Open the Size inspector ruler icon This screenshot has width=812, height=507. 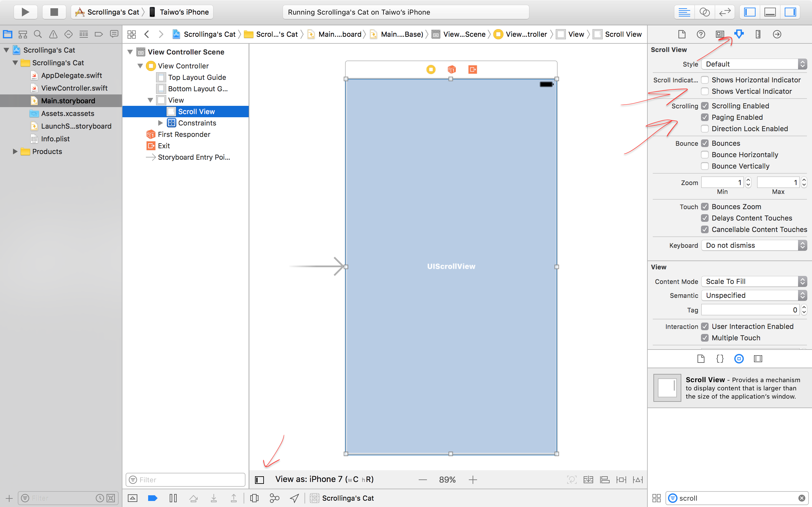point(758,34)
